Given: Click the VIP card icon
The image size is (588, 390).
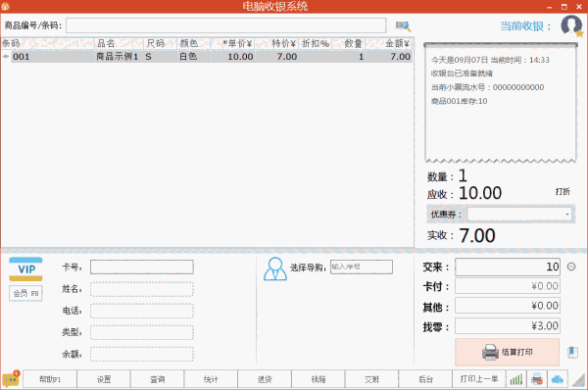Looking at the screenshot, I should pos(25,268).
